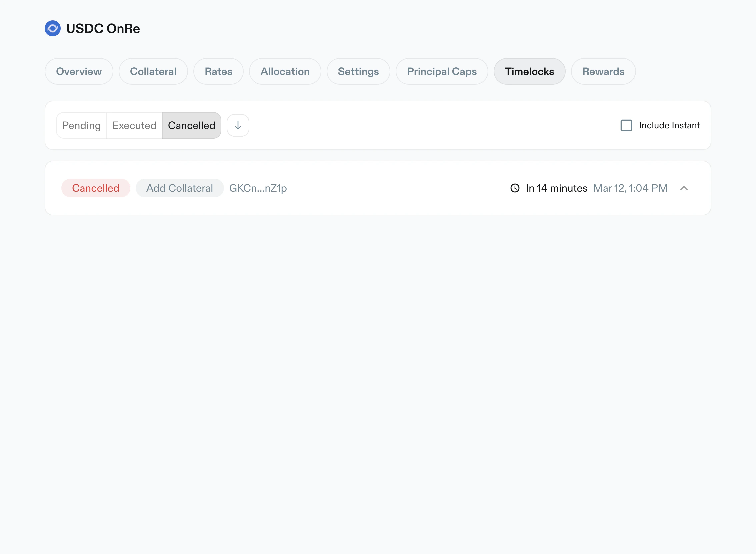Switch to the Pending filter
The height and width of the screenshot is (554, 756).
coord(81,125)
